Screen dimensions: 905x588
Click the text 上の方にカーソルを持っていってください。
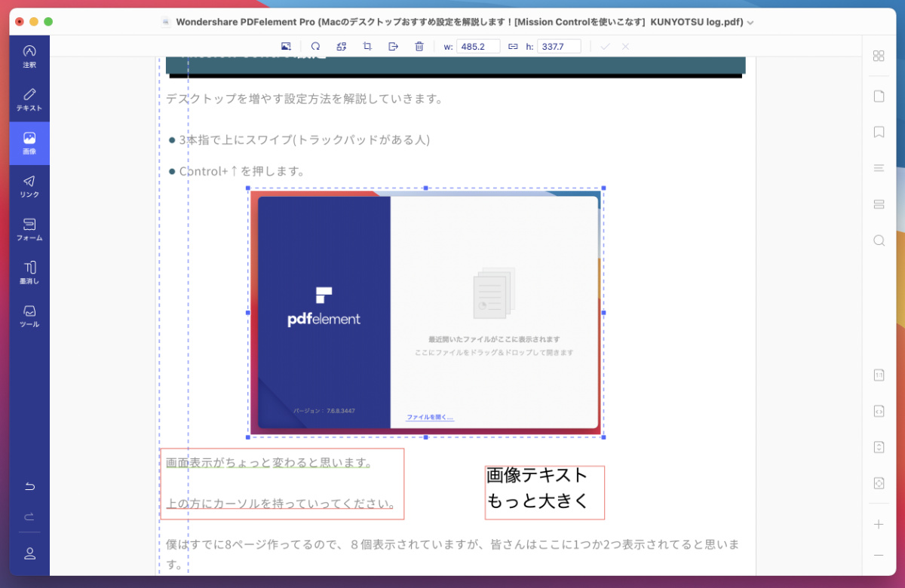pyautogui.click(x=281, y=504)
